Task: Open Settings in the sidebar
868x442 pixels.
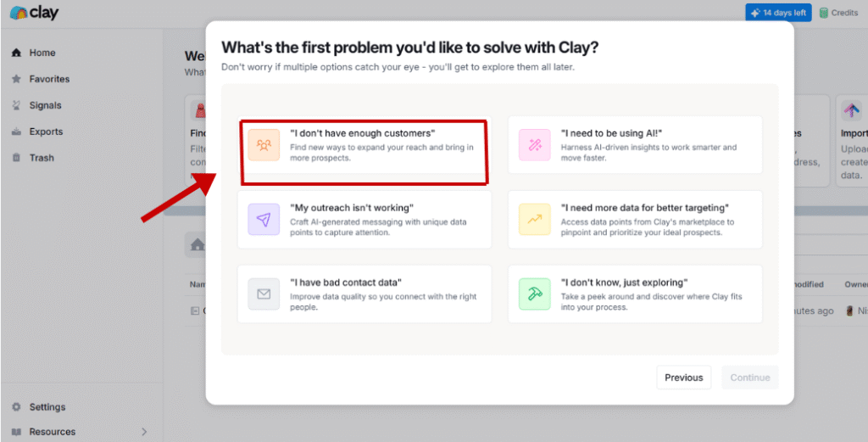Action: click(47, 407)
